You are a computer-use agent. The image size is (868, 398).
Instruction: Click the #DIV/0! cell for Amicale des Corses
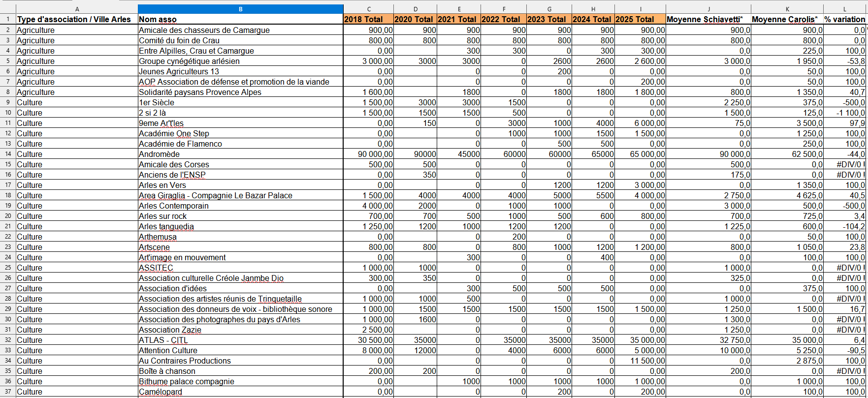pos(845,164)
